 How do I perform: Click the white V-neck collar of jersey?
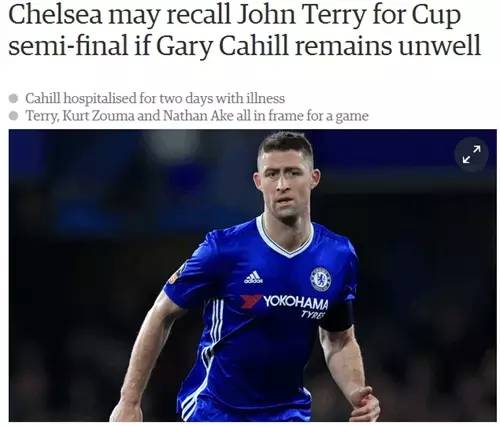pos(285,238)
